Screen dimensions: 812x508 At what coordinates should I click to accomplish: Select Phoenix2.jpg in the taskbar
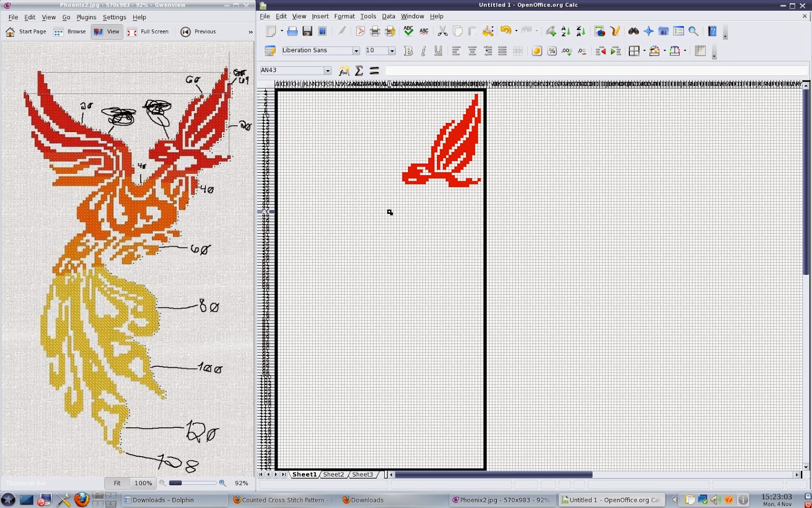(502, 500)
